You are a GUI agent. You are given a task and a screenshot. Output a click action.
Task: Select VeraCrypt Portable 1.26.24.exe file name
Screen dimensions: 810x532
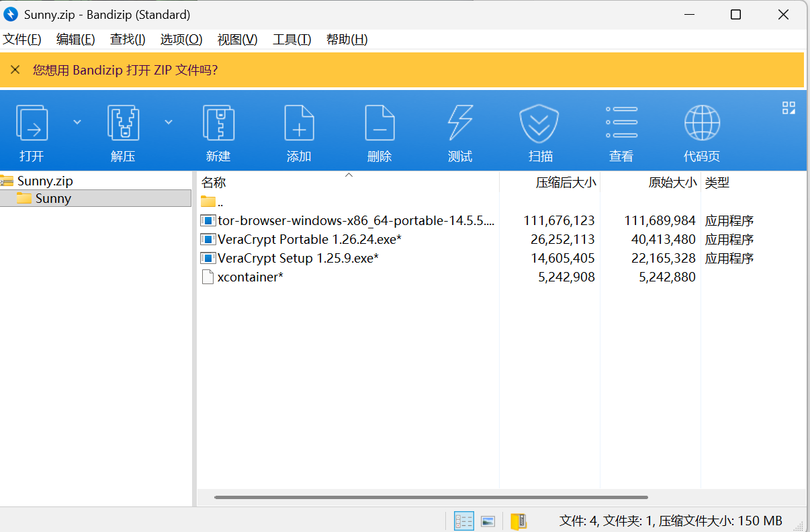[310, 239]
